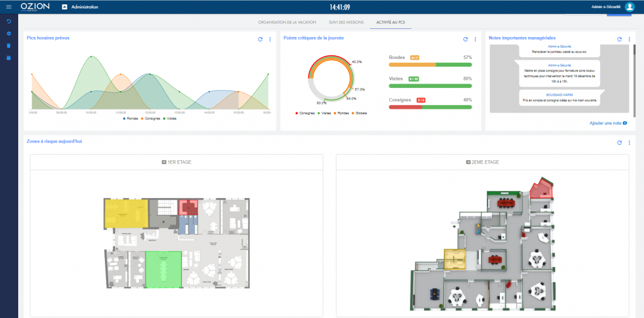
Task: Toggle Rondes series in line chart legend
Action: tap(130, 119)
